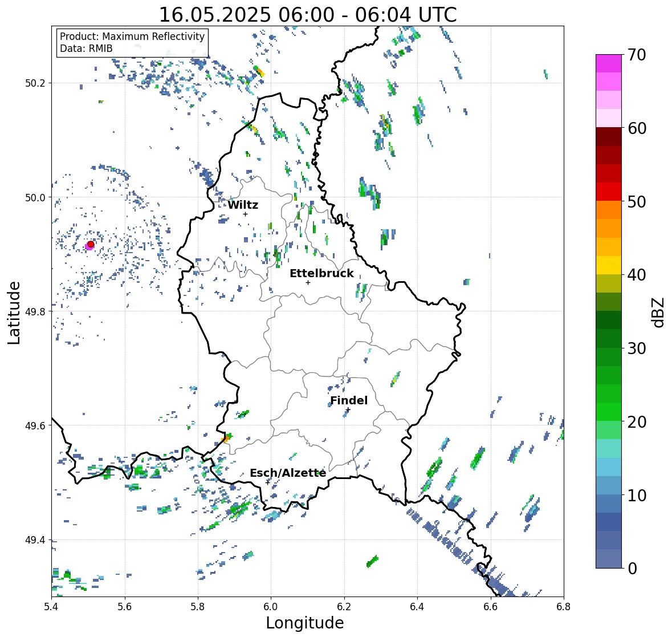Click the 'Product: Maximum Reflectivity' legend text
The image size is (672, 637).
coord(132,36)
